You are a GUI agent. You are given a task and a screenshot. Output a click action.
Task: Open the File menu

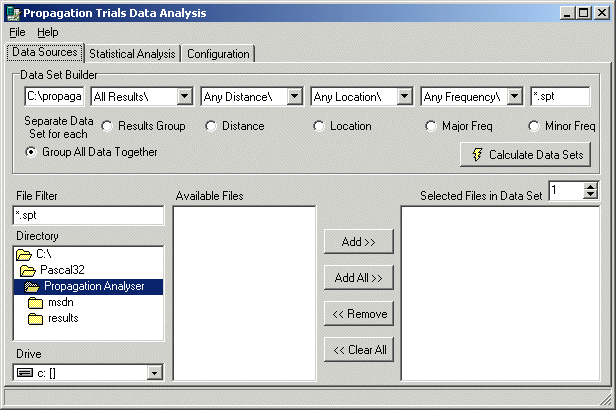coord(17,32)
